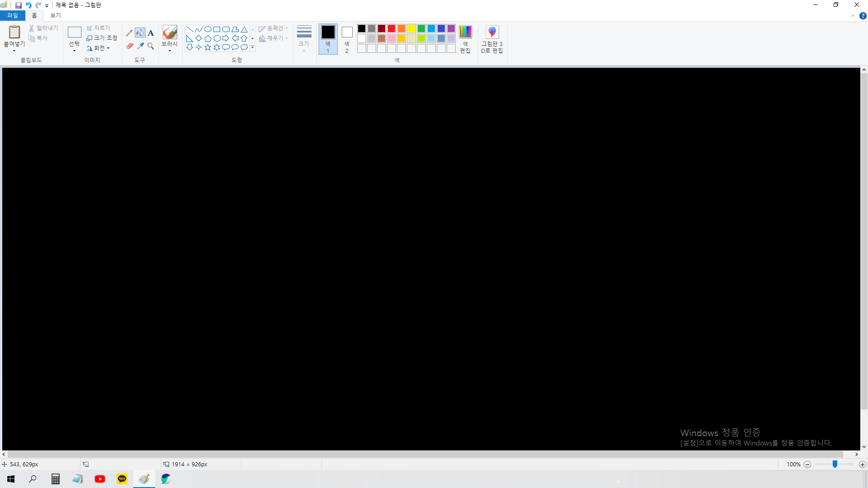Pick the pink color swatch

392,38
